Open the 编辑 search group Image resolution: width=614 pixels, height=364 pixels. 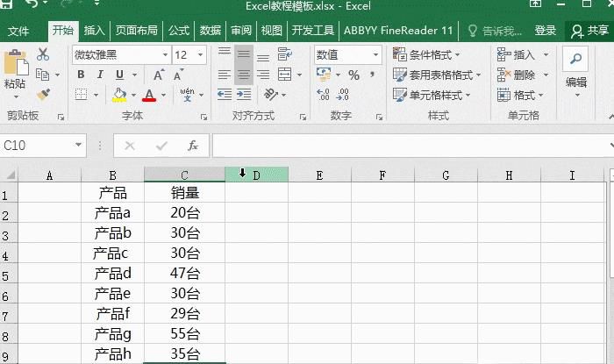tap(575, 72)
